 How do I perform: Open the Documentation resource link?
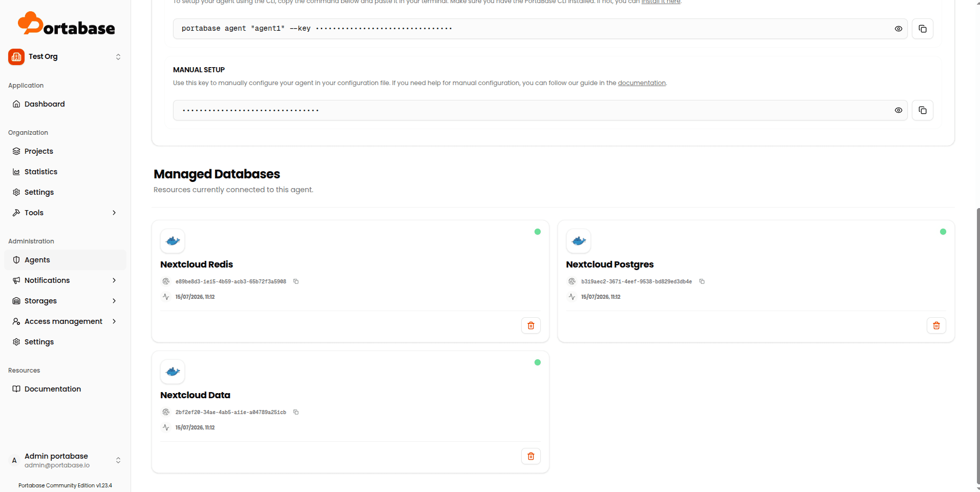65,389
